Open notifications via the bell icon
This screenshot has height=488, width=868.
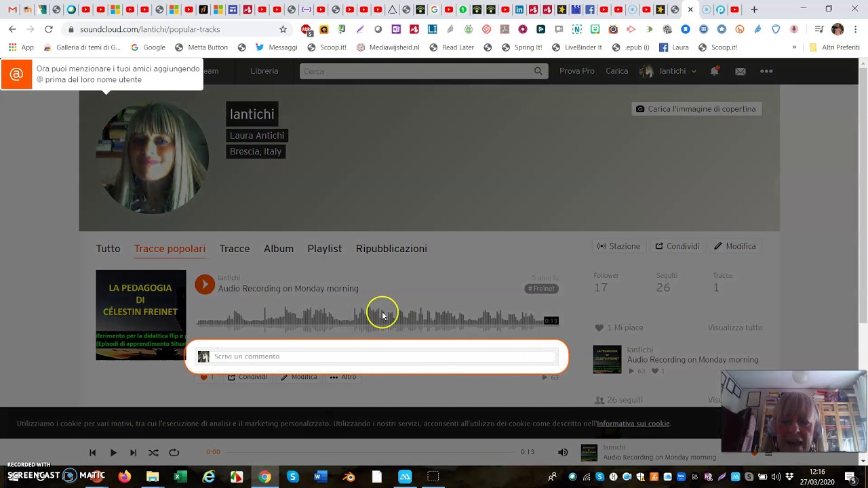[x=714, y=70]
